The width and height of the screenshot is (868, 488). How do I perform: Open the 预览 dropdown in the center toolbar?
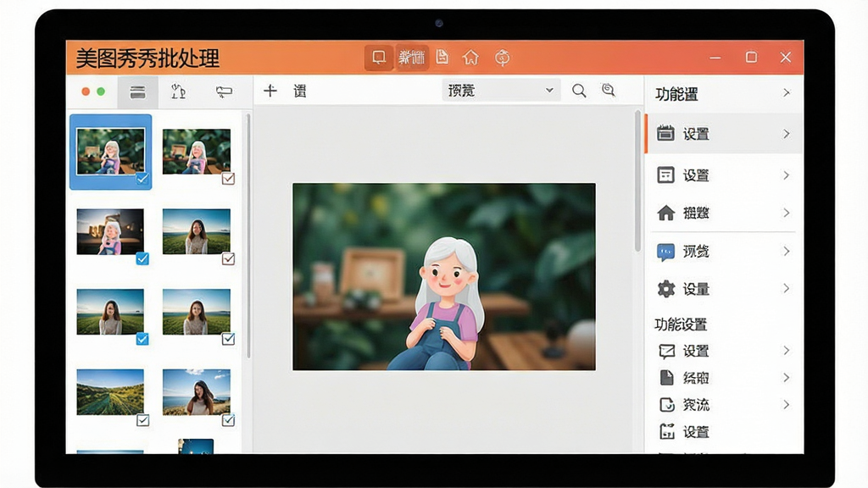pos(501,90)
